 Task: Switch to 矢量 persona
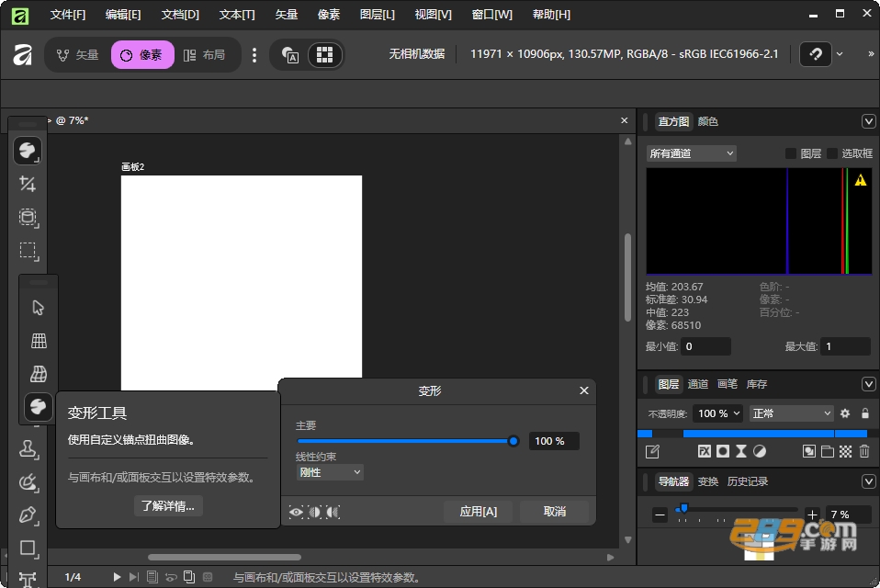tap(77, 54)
